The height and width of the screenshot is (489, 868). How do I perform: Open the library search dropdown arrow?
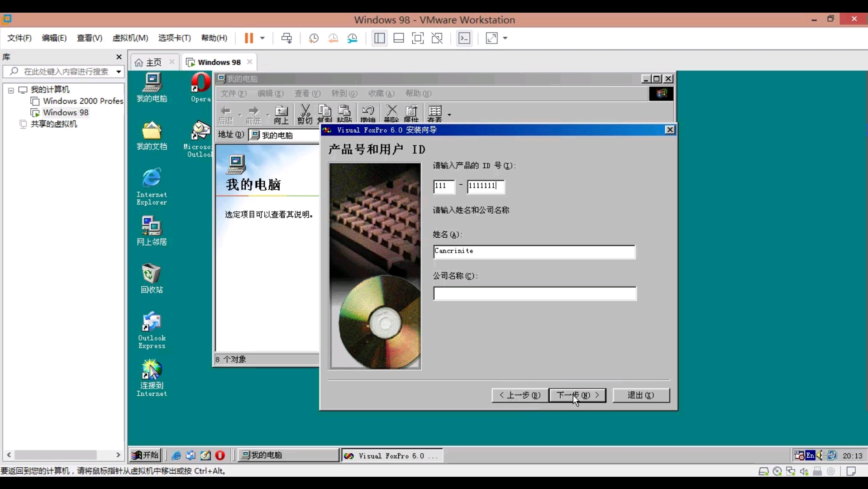119,72
